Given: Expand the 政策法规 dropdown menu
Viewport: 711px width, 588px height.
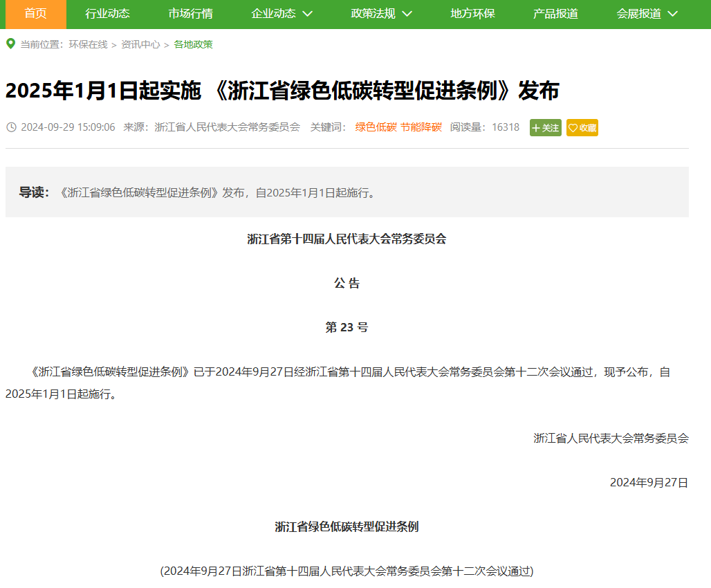Looking at the screenshot, I should coord(379,12).
